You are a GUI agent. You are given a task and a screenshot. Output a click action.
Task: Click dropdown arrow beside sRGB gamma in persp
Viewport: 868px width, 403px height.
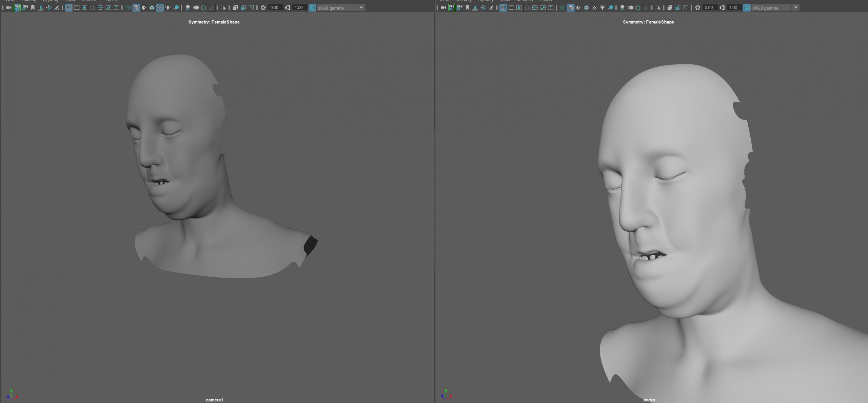(x=795, y=7)
